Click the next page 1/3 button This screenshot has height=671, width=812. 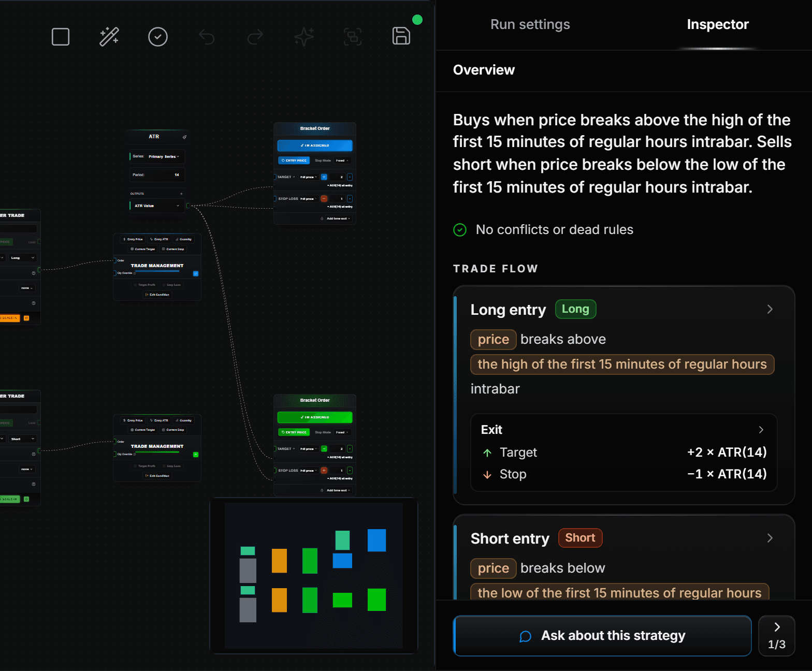pos(777,636)
